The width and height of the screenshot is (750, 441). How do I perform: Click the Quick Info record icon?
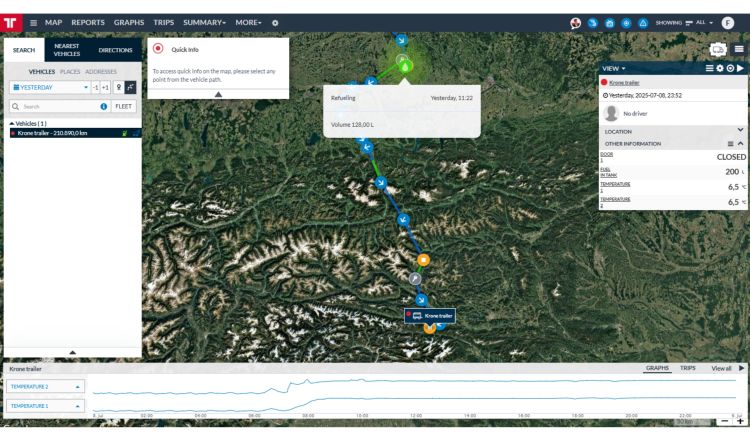[x=158, y=49]
